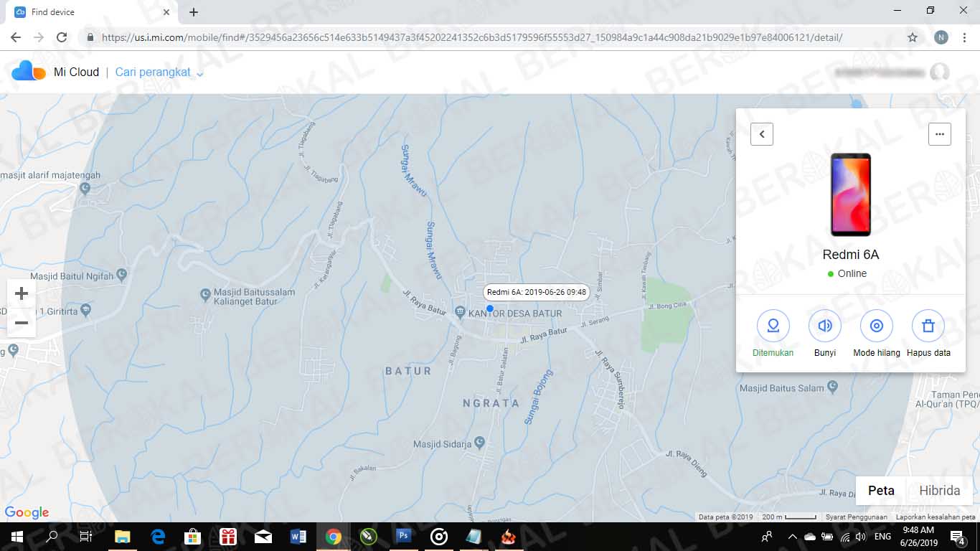Click Chrome icon in taskbar
This screenshot has width=980, height=551.
333,537
